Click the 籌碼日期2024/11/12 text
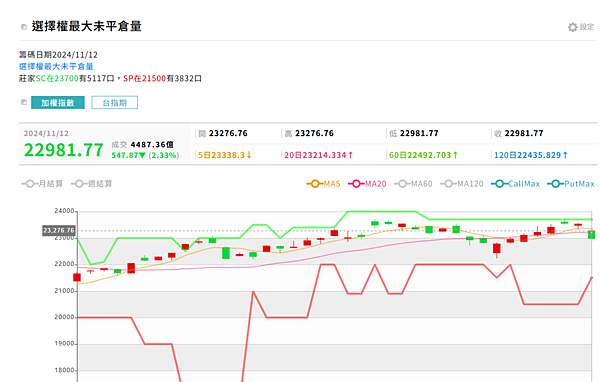This screenshot has width=600, height=382. tap(58, 55)
